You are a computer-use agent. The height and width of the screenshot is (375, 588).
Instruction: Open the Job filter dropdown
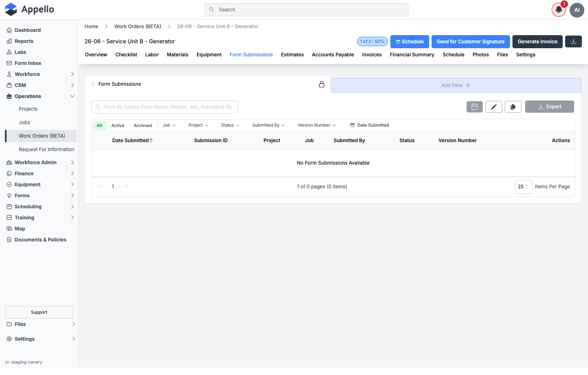(169, 125)
